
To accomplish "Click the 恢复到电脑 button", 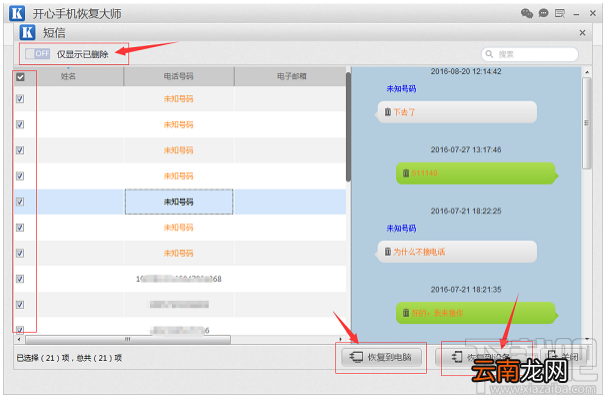I will coord(381,357).
